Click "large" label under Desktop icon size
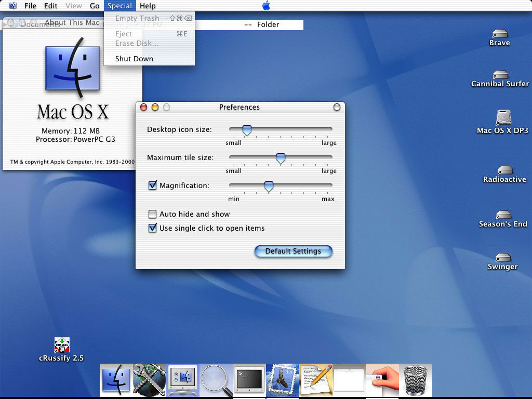Viewport: 532px width, 399px height. point(329,143)
